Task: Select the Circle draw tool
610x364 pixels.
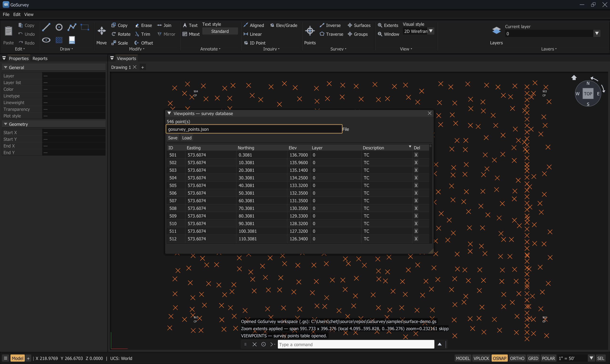Action: 59,27
